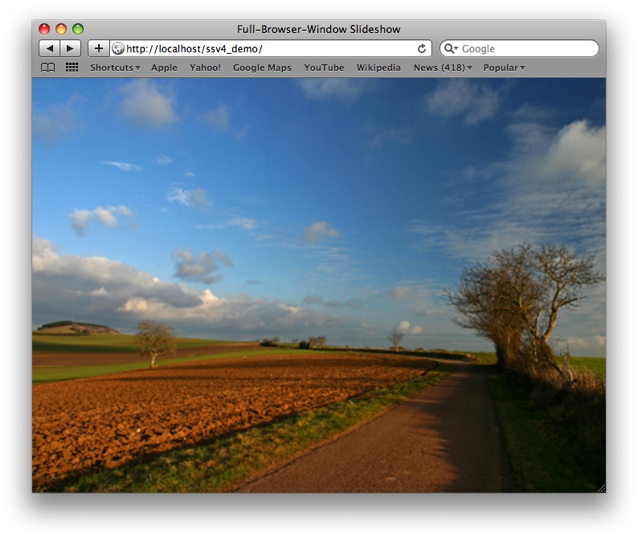
Task: Open the Apple bookmark
Action: (x=164, y=68)
